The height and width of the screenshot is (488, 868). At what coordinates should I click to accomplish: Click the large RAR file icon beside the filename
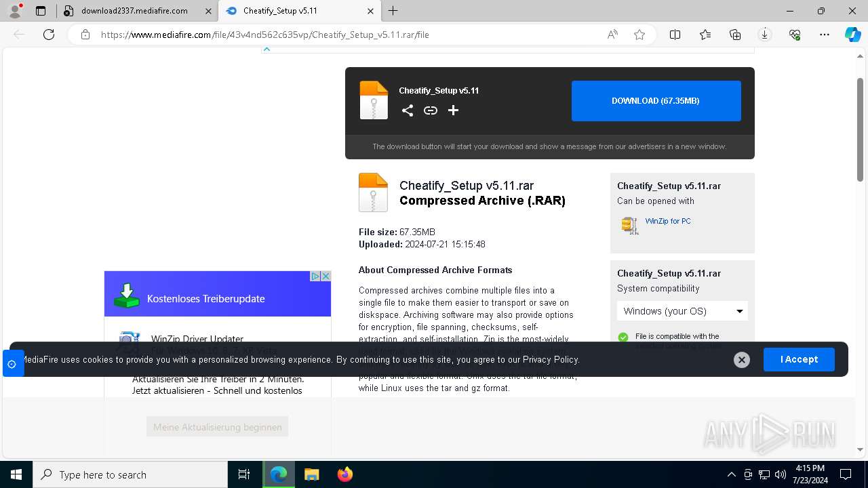[x=373, y=192]
